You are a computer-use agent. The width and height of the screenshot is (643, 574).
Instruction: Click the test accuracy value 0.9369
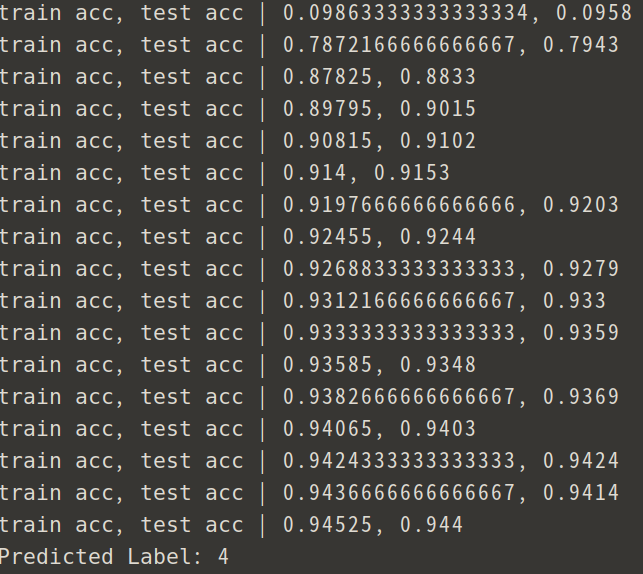click(x=581, y=396)
